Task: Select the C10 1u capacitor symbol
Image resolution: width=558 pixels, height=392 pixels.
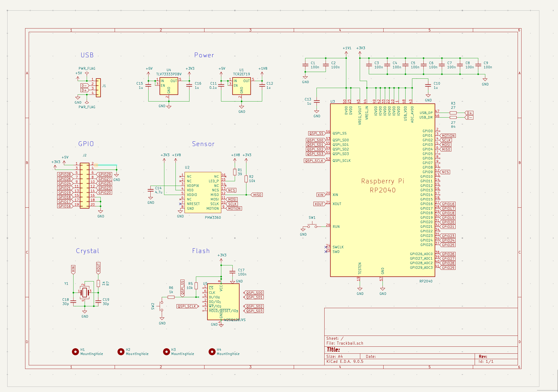Action: [x=428, y=86]
